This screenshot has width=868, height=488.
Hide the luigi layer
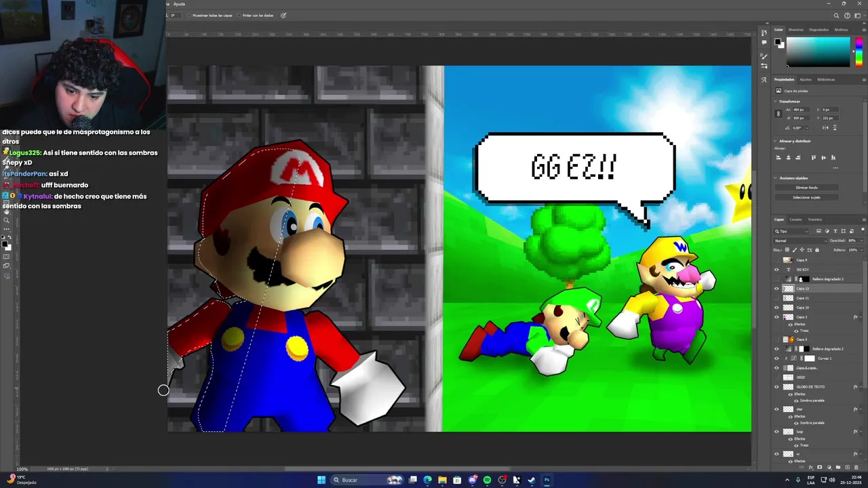point(776,431)
